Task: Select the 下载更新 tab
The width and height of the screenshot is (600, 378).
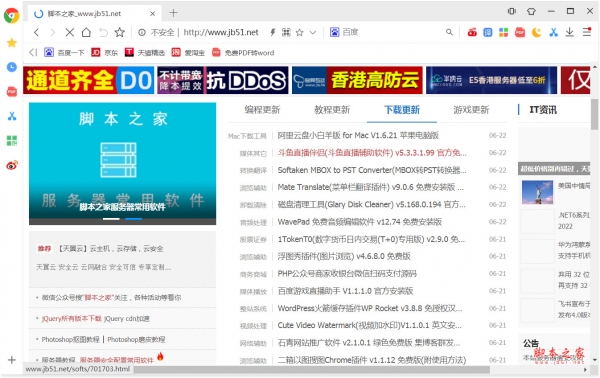Action: pyautogui.click(x=402, y=110)
